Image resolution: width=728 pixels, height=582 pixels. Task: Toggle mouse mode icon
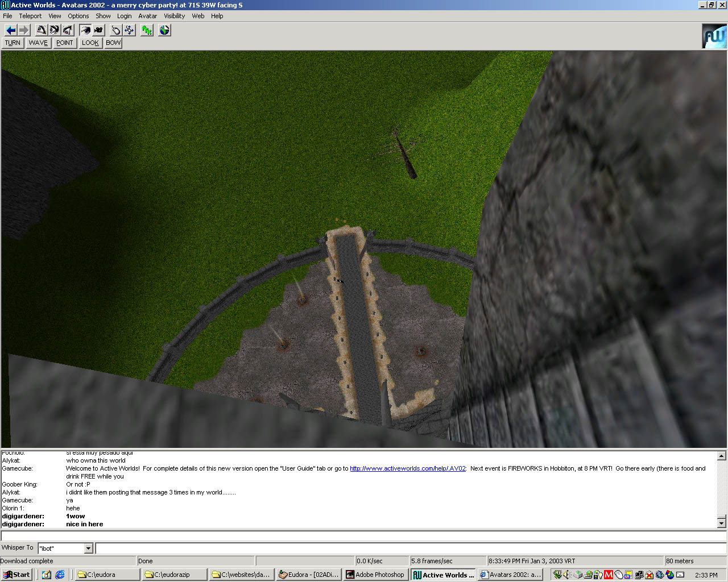tap(116, 30)
